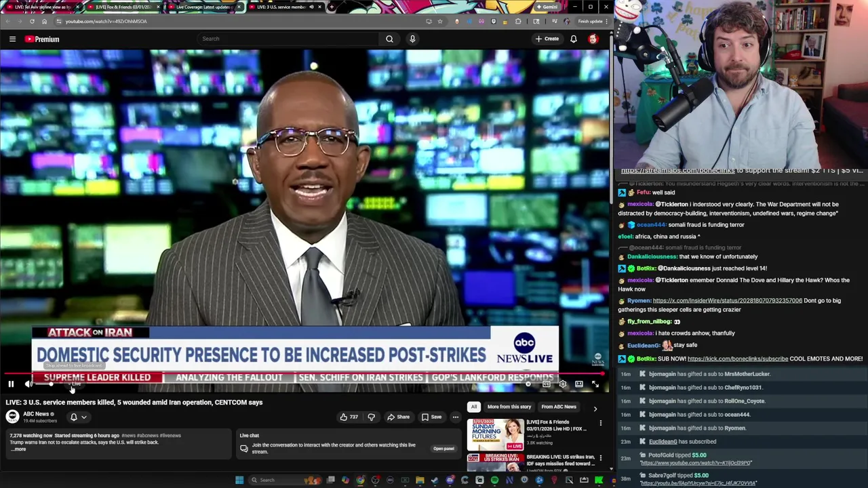This screenshot has height=488, width=868.
Task: Open options menu for Fox & Friends video
Action: pos(600,424)
